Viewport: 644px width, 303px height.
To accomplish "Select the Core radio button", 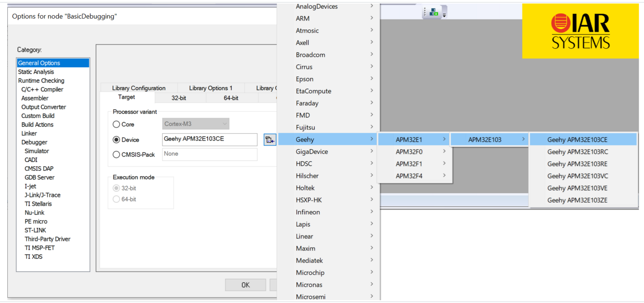I will click(116, 124).
